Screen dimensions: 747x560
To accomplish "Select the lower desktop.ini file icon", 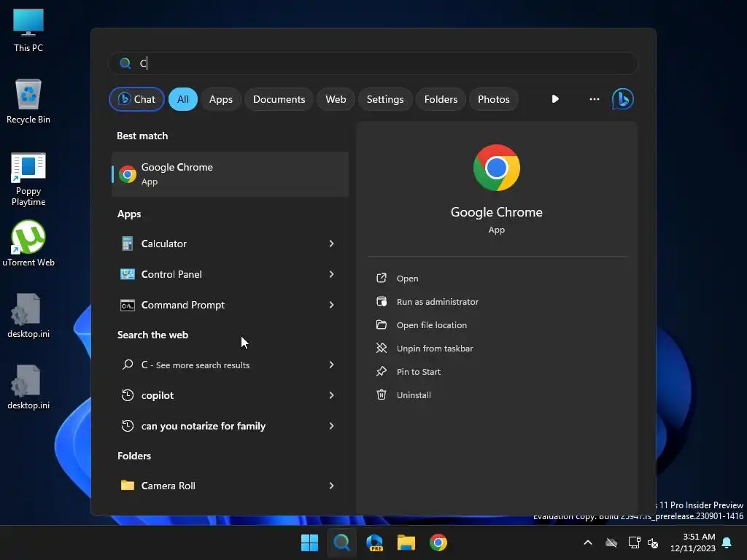I will pos(28,386).
